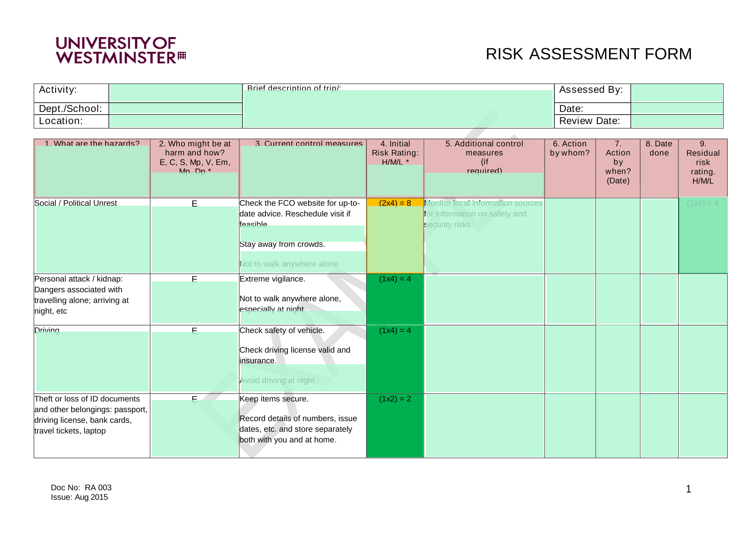Click the 'RISK ASSESSMENT FORM' title
The height and width of the screenshot is (535, 756).
point(589,54)
